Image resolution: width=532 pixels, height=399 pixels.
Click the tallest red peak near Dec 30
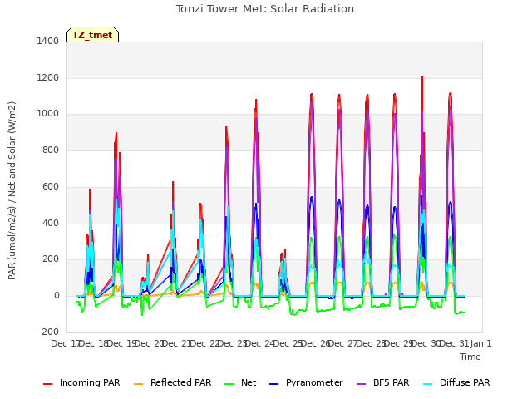coord(422,77)
